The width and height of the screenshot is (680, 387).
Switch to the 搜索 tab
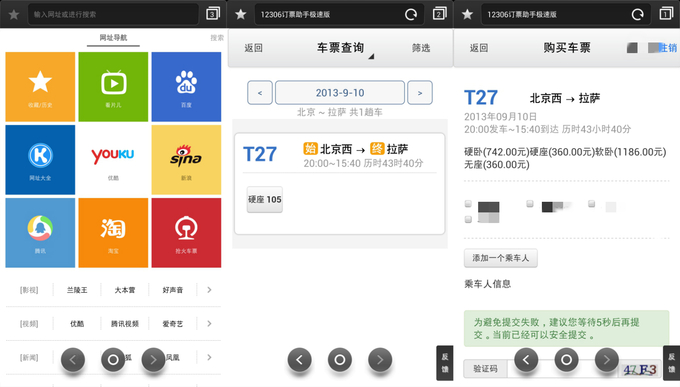(x=217, y=38)
